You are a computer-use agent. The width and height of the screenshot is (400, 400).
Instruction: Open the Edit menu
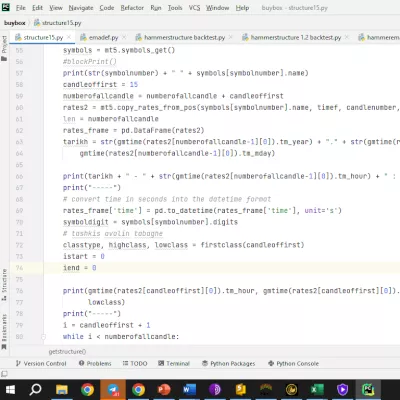point(37,8)
